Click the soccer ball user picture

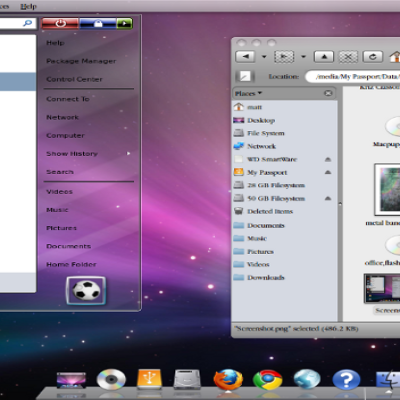coord(86,290)
